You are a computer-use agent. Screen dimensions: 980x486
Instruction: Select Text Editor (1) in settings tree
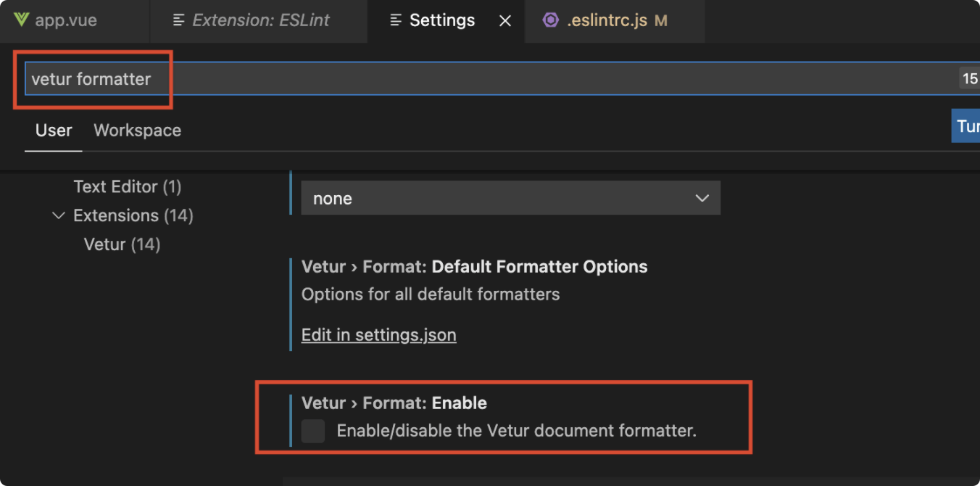[127, 186]
